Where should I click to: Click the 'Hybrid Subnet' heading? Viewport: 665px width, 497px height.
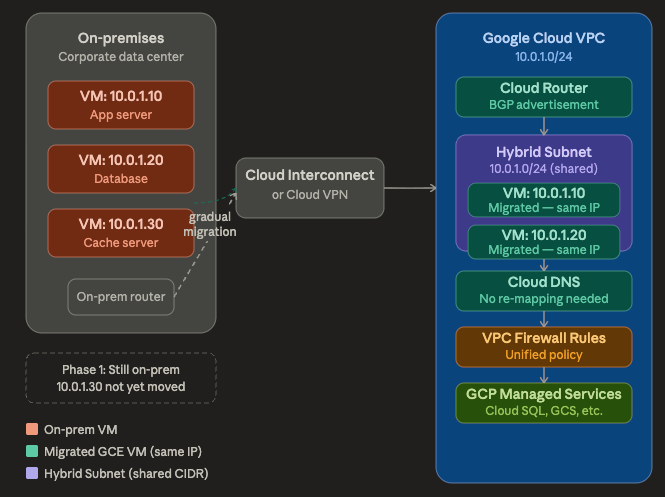[544, 152]
